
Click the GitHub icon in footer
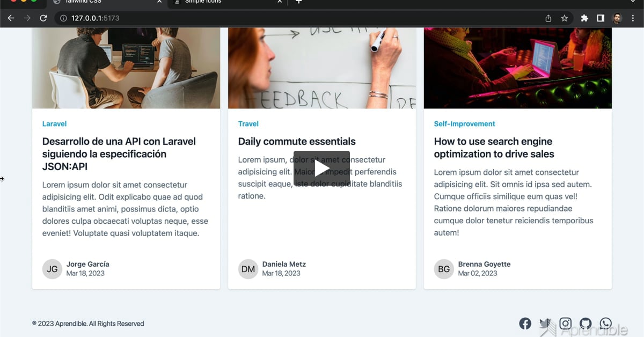point(586,323)
